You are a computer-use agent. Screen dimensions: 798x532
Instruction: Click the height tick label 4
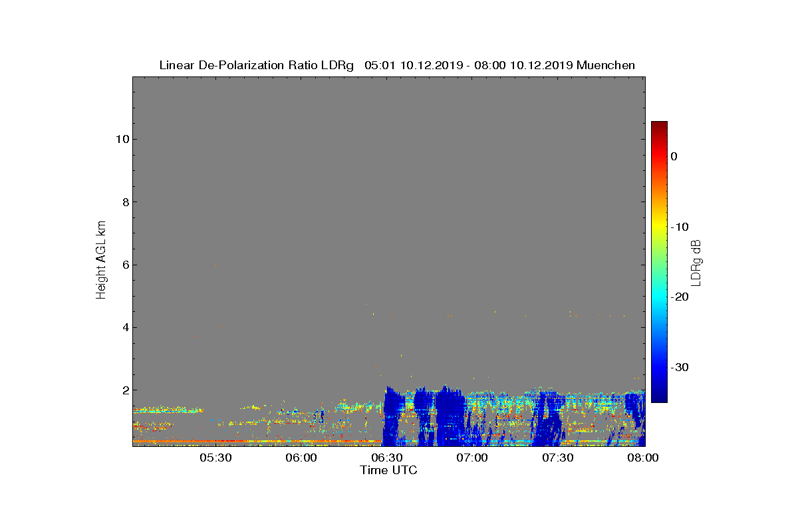[x=124, y=327]
